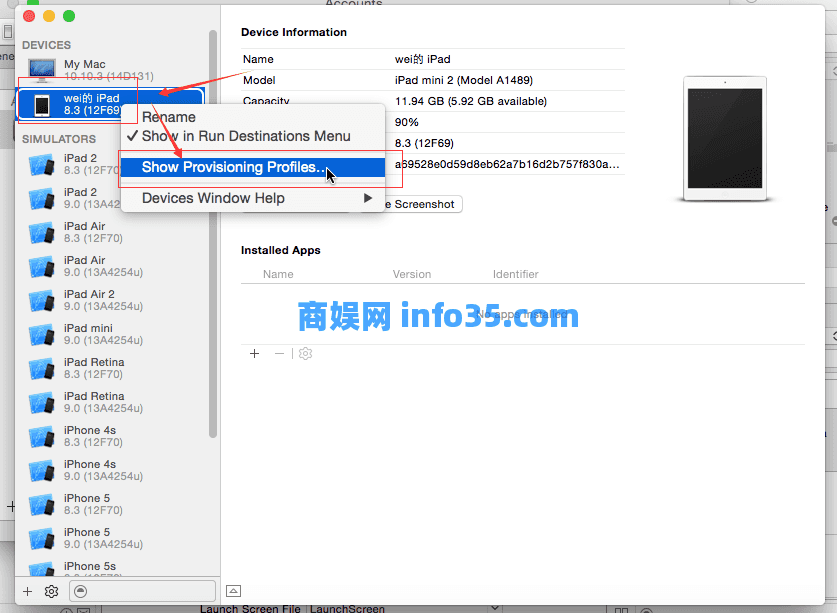Sort installed apps by Identifier column
This screenshot has height=613, width=837.
click(516, 274)
